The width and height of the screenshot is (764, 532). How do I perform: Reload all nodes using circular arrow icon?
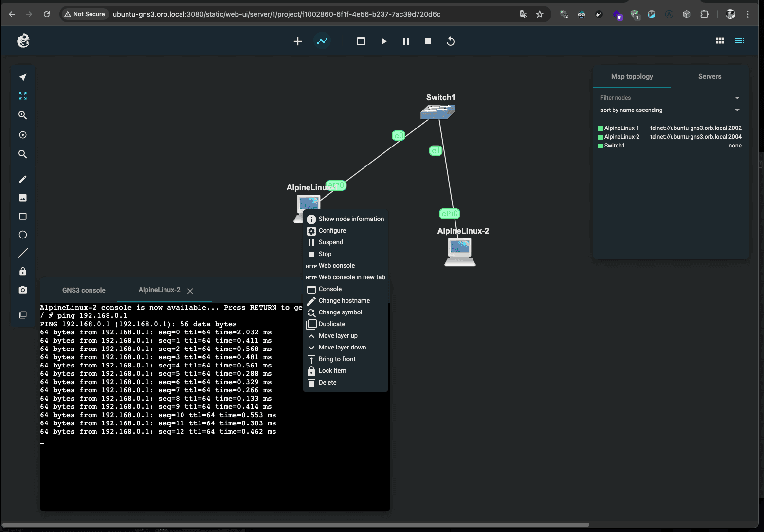451,41
